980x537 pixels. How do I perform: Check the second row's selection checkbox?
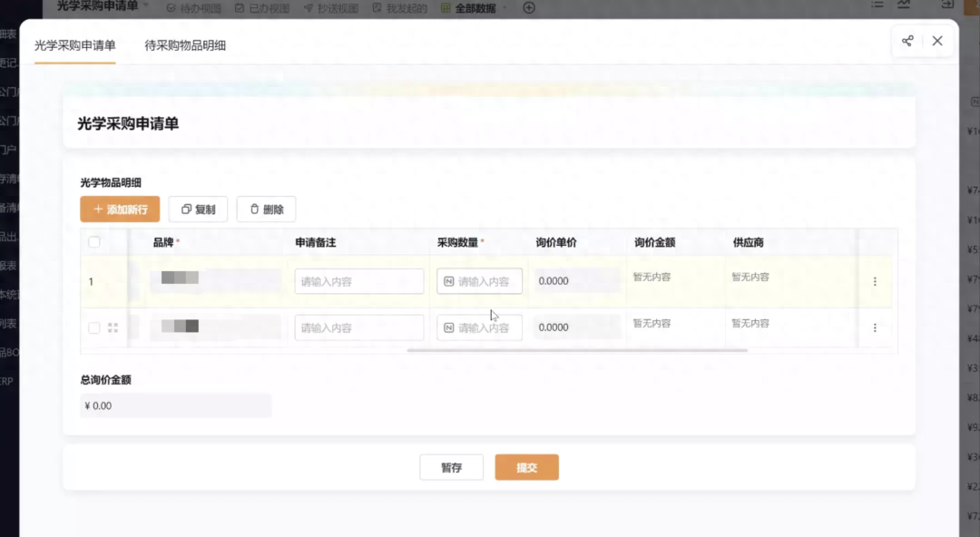(x=94, y=327)
